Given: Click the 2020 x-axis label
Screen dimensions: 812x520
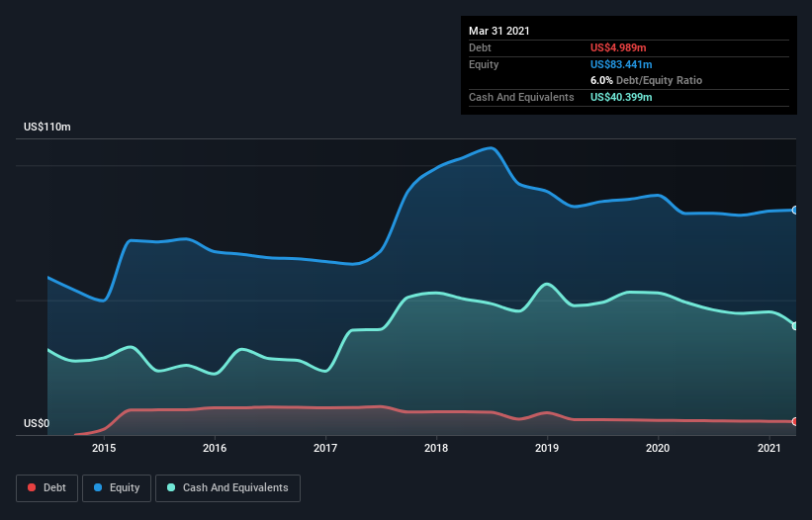Looking at the screenshot, I should click(658, 448).
